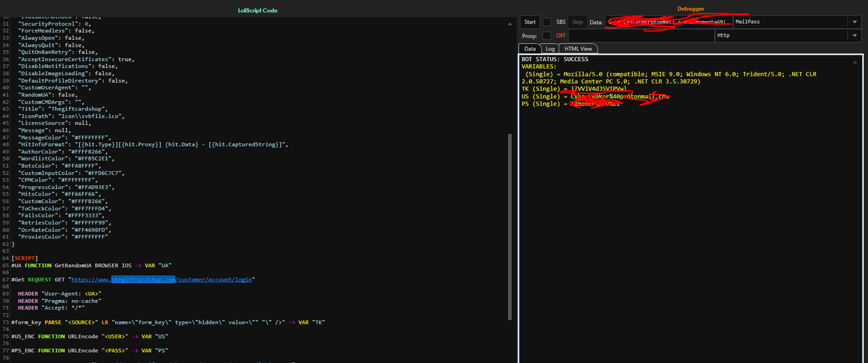Click the Step button in Debugger
Screen dimensions: 868x363
pos(577,22)
